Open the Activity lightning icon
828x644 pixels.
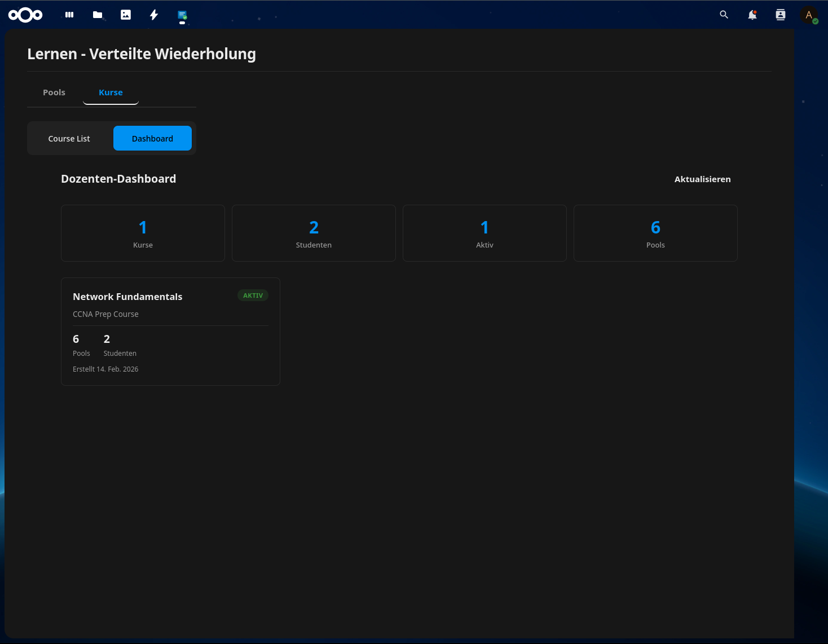tap(153, 15)
